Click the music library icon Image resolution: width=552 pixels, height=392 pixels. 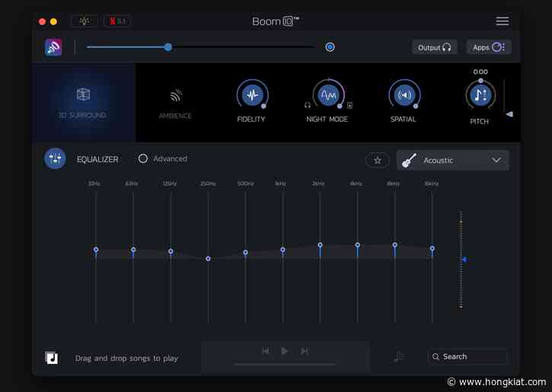coord(52,358)
